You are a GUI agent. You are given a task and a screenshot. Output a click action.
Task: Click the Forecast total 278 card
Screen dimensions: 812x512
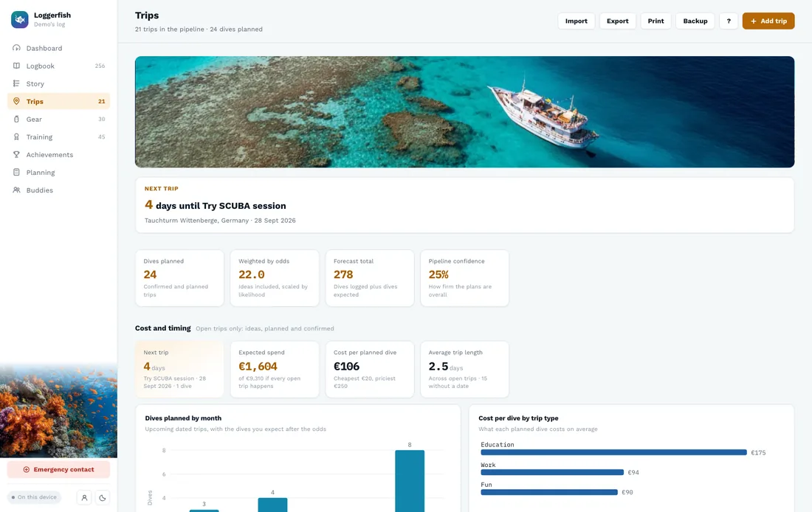tap(370, 278)
